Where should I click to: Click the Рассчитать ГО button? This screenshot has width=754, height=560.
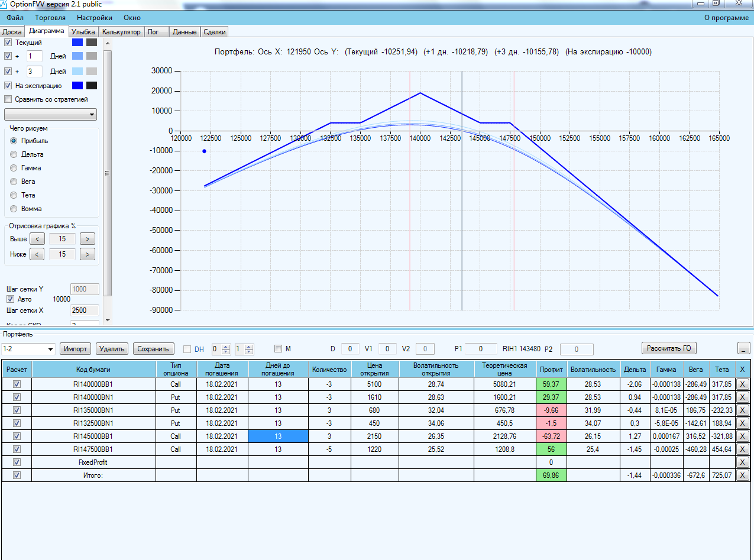[668, 348]
